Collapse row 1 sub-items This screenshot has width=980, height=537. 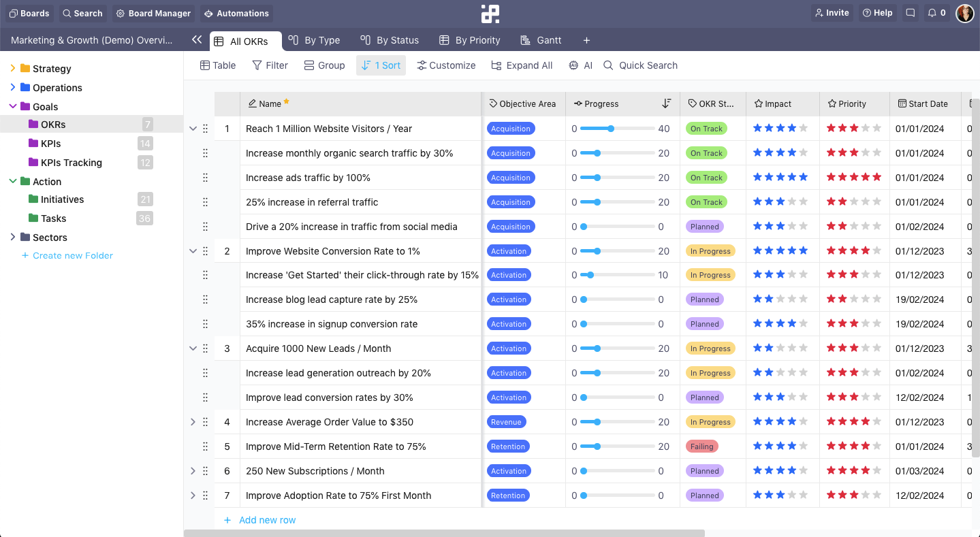tap(193, 129)
